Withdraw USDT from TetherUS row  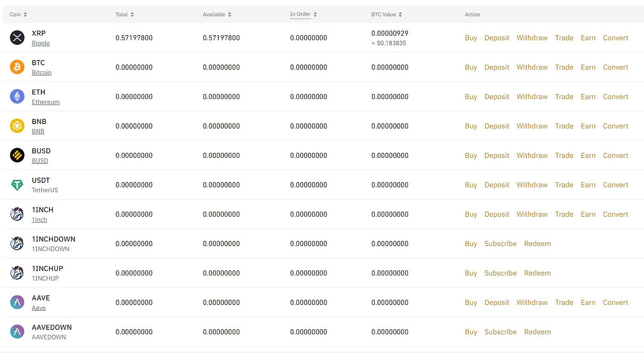click(x=532, y=185)
